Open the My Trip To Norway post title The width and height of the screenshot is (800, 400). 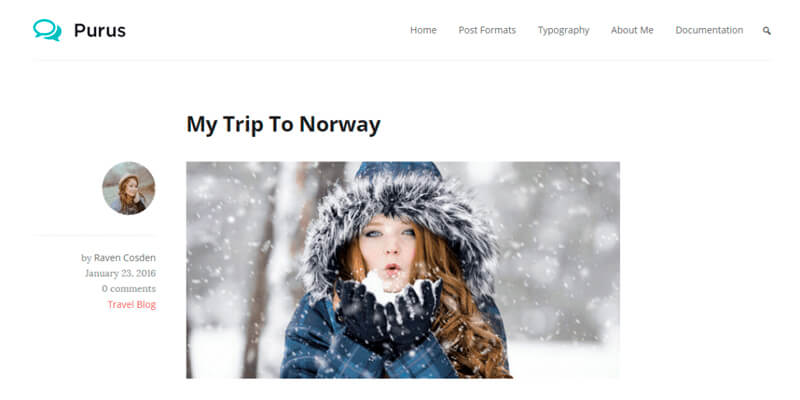(283, 124)
